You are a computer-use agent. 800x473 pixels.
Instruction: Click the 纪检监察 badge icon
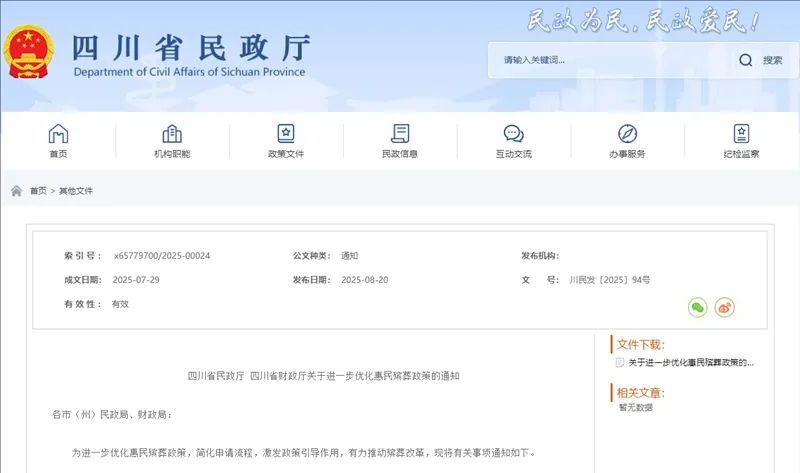pos(741,134)
